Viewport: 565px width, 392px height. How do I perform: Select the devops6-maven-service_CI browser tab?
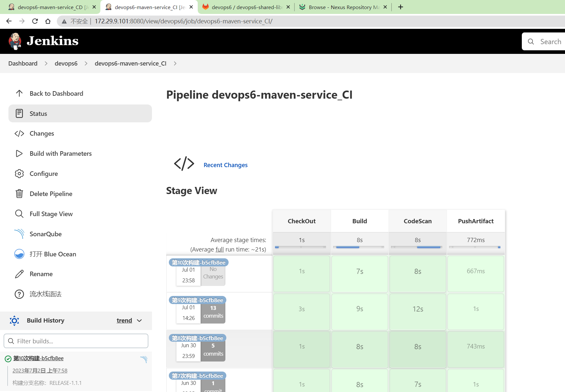tap(149, 7)
